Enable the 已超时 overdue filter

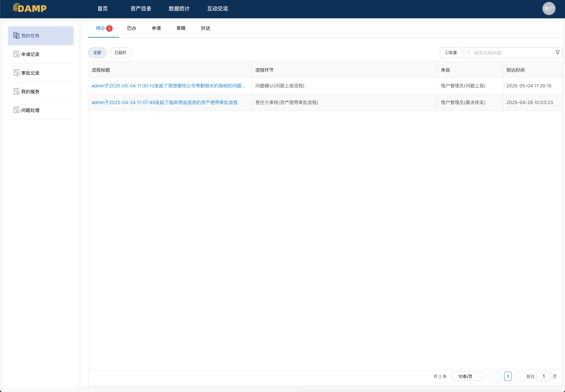[x=120, y=52]
